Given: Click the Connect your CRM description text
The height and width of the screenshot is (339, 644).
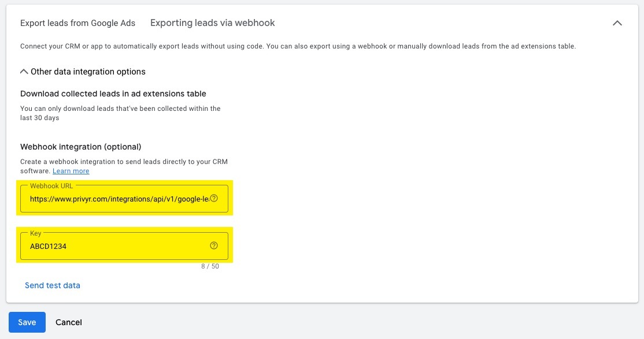Looking at the screenshot, I should tap(298, 46).
